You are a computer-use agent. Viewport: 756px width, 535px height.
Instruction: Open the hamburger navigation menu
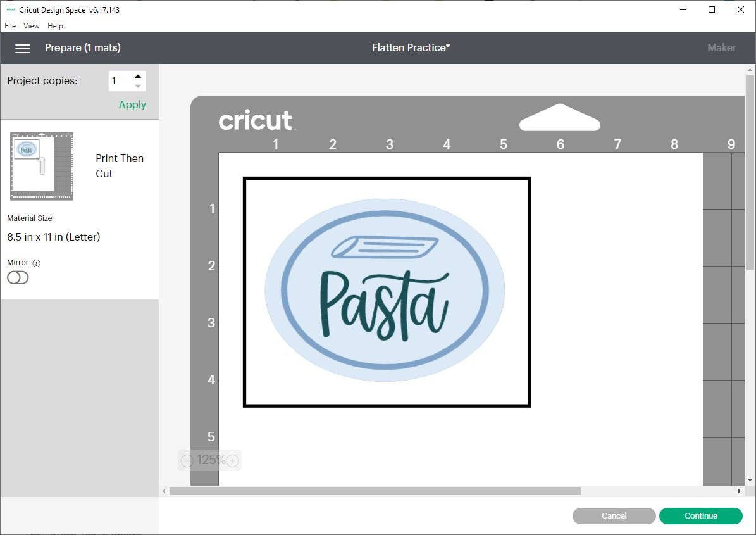[x=23, y=47]
